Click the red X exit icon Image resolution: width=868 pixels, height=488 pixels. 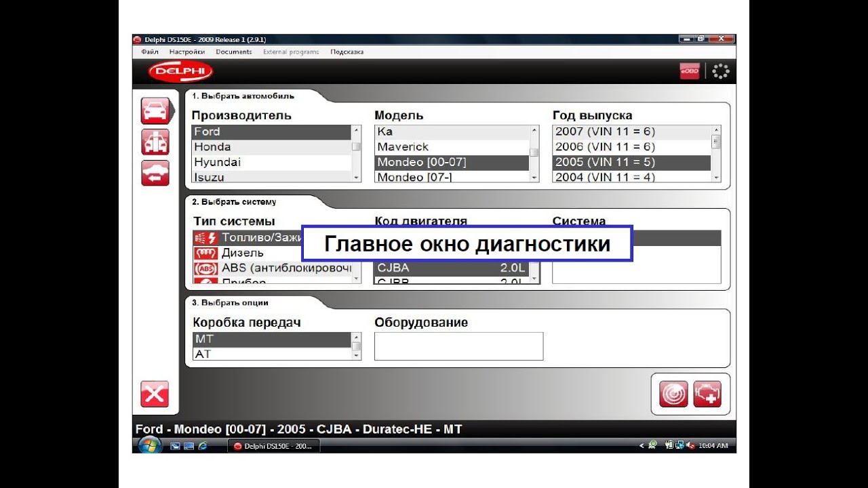155,394
